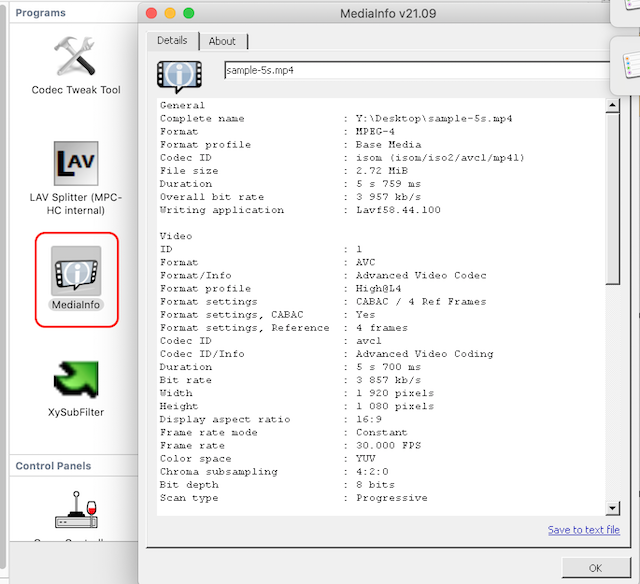Click the '4:2:0' chroma subsampling value
640x584 pixels.
(x=372, y=471)
